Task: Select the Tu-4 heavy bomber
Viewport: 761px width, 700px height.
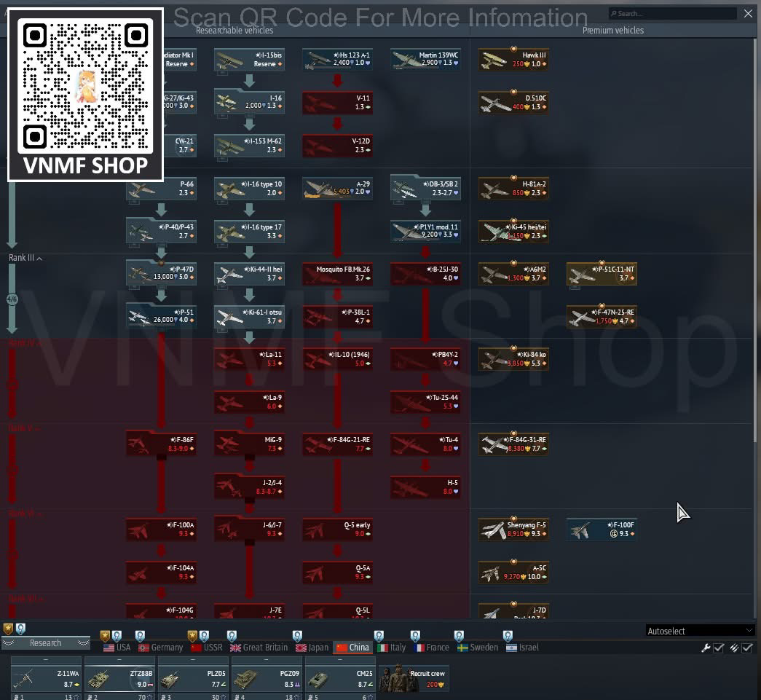Action: click(425, 444)
